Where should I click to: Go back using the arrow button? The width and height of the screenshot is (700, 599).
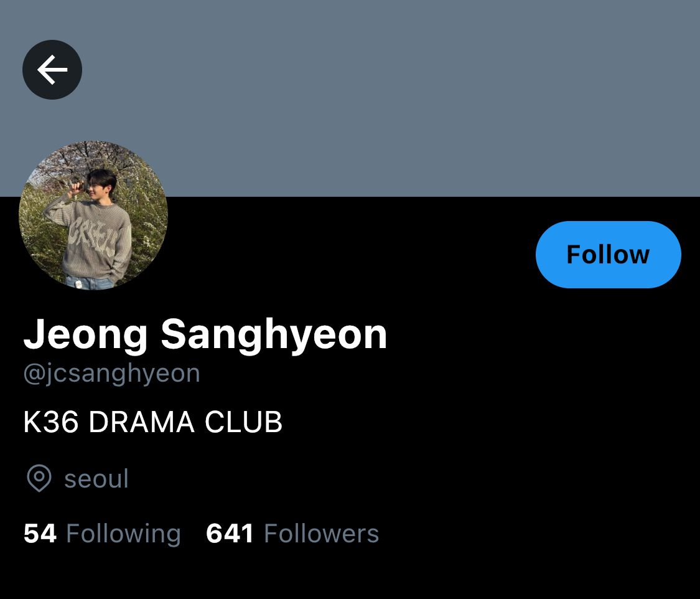click(52, 70)
